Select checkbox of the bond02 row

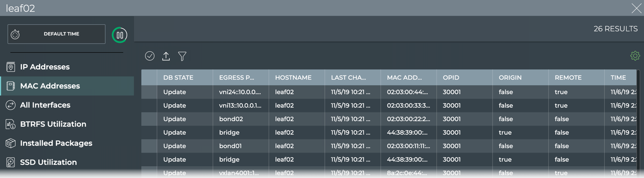pos(149,119)
